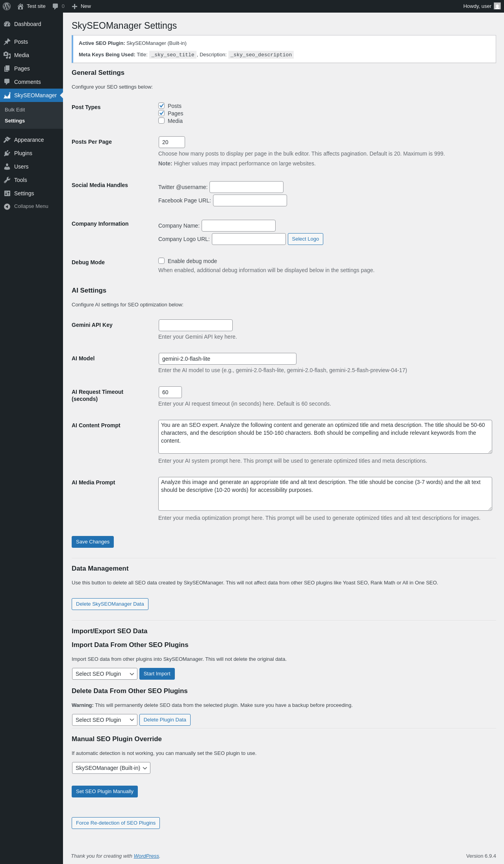Viewport: 504px width, 864px height.
Task: Open the SEO plugin dropdown beside Delete Plugin Data
Action: (x=104, y=720)
